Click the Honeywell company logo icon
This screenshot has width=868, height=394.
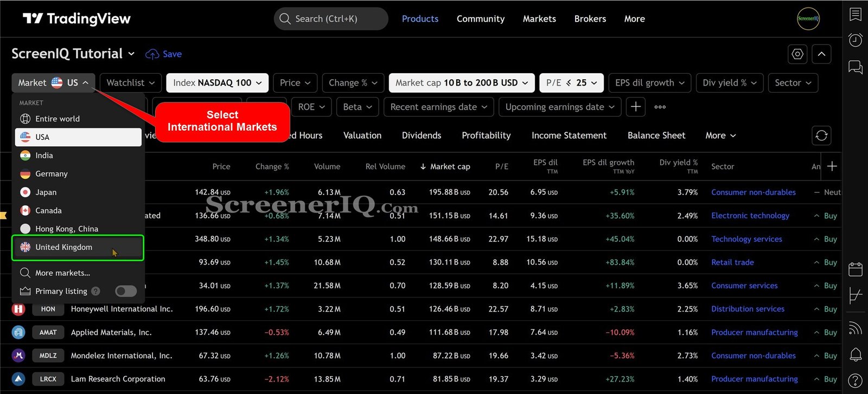18,309
